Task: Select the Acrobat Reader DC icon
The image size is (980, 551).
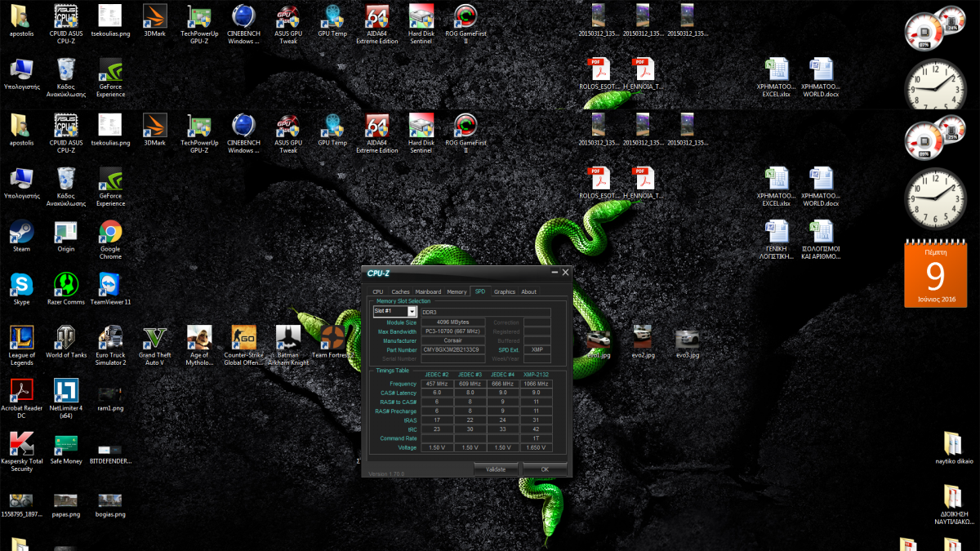Action: 21,398
